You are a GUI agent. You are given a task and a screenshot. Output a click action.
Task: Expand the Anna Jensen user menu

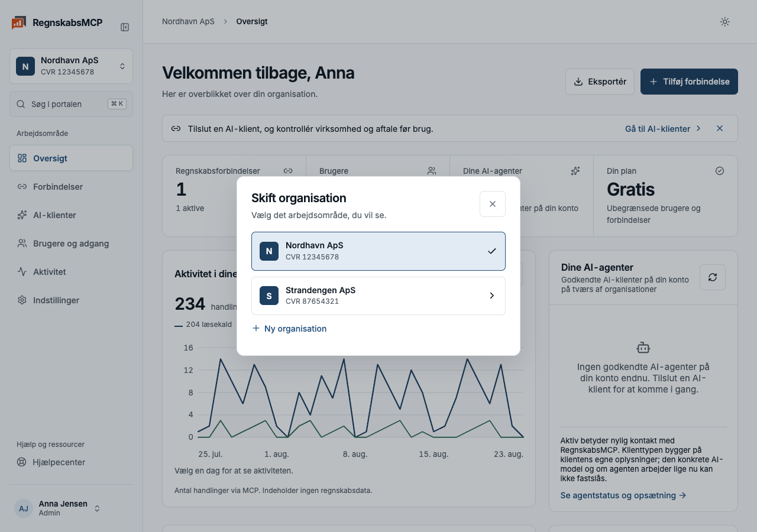point(71,508)
